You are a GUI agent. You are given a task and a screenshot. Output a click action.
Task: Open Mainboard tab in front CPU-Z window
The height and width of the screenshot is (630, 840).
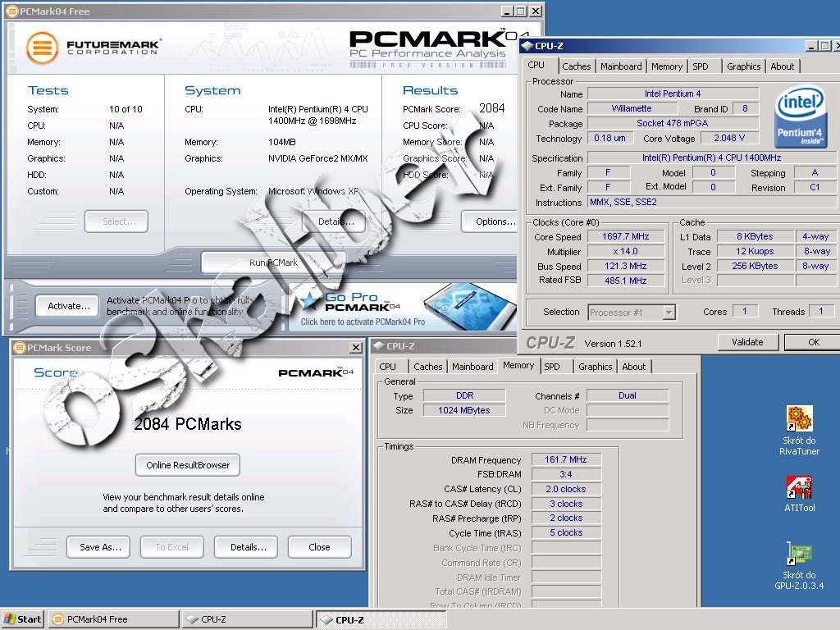(x=621, y=66)
